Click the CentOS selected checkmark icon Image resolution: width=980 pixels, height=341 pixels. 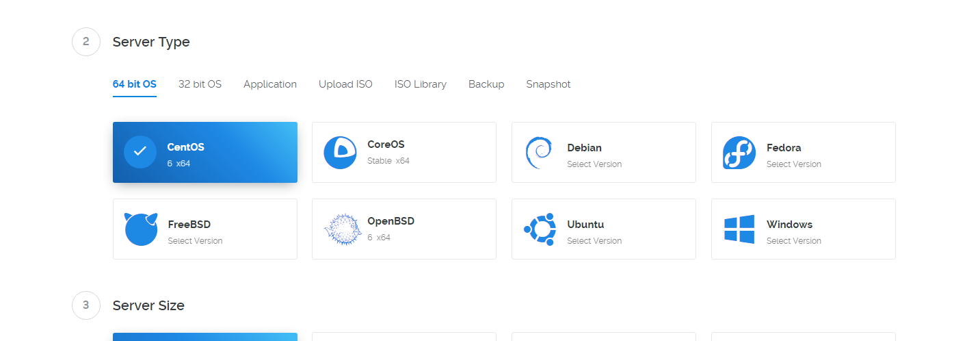coord(140,152)
